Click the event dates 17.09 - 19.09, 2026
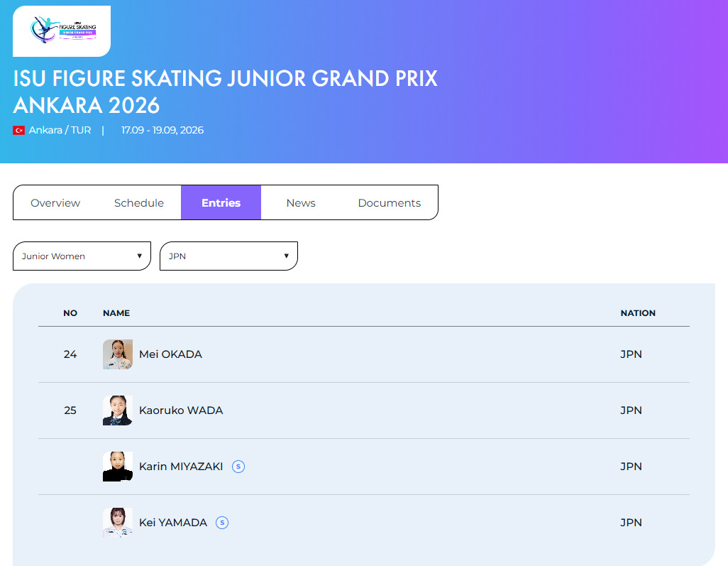This screenshot has width=728, height=566. click(x=162, y=130)
